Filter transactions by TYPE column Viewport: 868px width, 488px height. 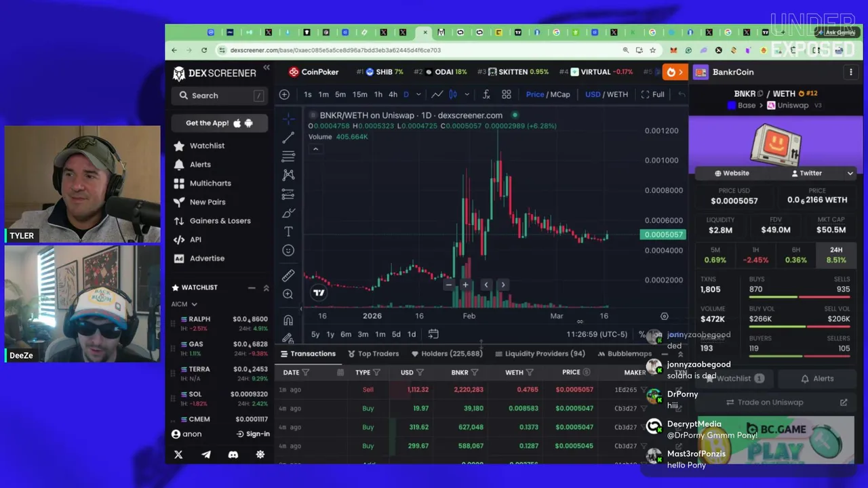tap(376, 372)
